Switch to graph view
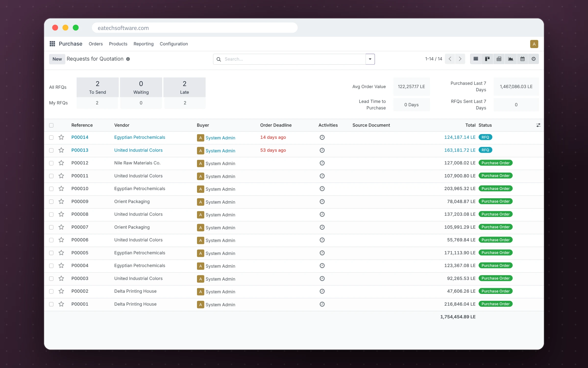588x368 pixels. [x=511, y=59]
